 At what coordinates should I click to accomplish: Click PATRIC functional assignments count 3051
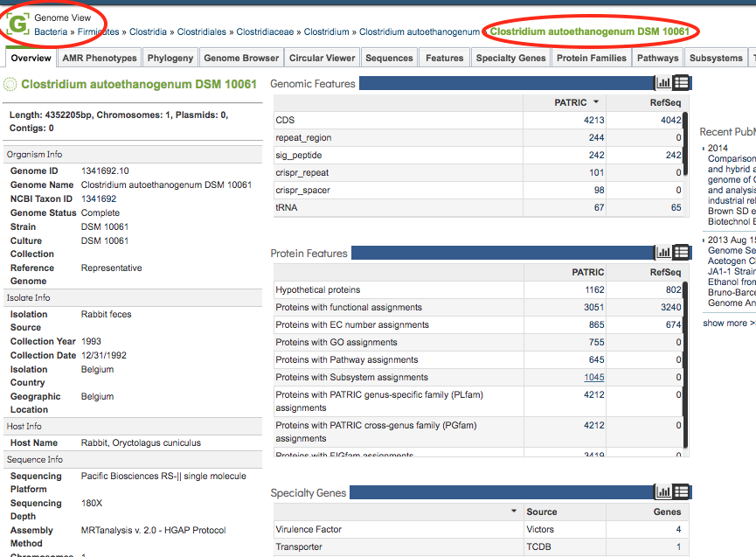594,307
